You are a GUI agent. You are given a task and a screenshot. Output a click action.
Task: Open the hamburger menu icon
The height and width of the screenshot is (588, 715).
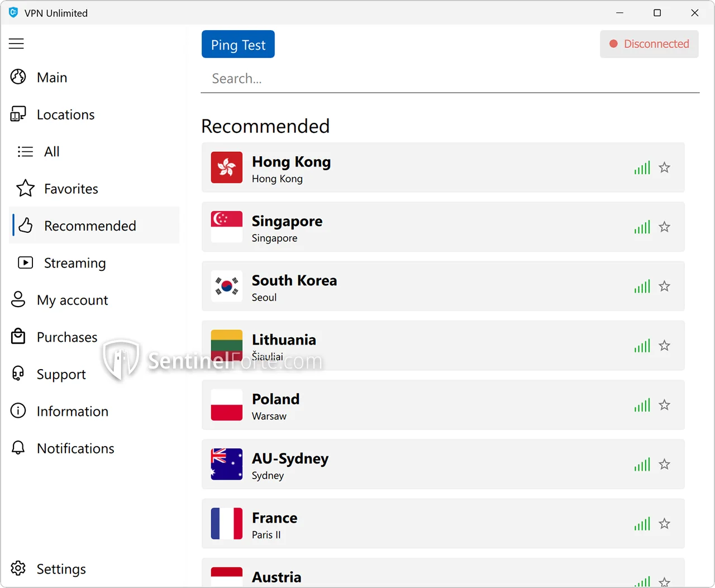[x=16, y=44]
